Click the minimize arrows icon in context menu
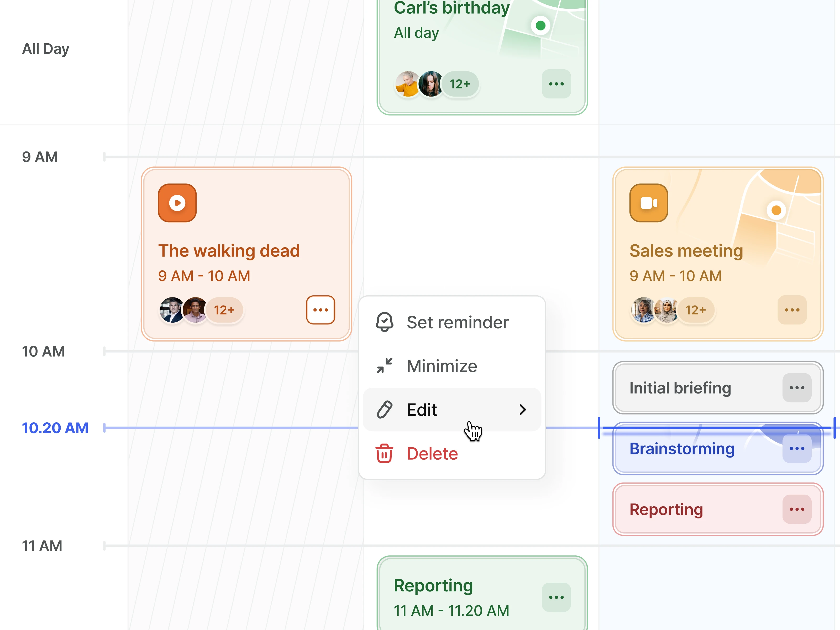Image resolution: width=840 pixels, height=630 pixels. (x=384, y=366)
